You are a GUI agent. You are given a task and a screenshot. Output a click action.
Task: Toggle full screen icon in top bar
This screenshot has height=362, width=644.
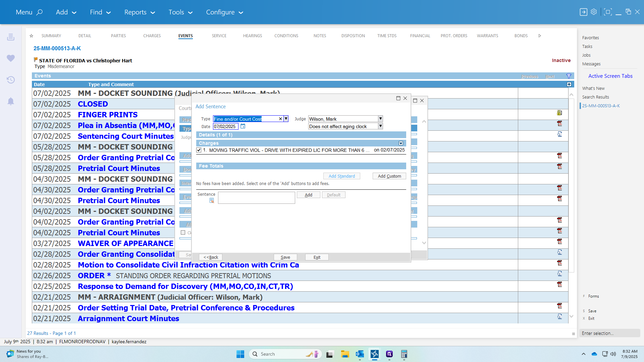pyautogui.click(x=608, y=12)
